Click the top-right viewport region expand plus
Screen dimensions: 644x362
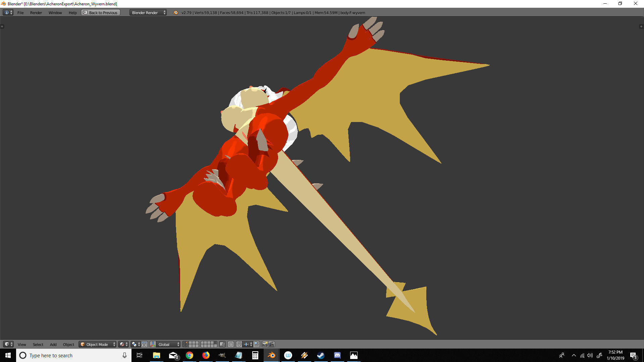(x=641, y=26)
